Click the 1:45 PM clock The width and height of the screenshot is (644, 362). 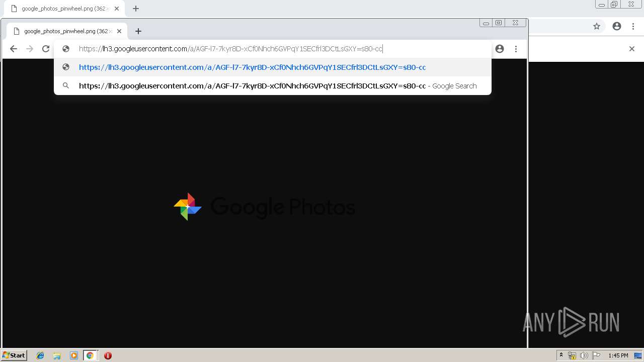point(618,355)
